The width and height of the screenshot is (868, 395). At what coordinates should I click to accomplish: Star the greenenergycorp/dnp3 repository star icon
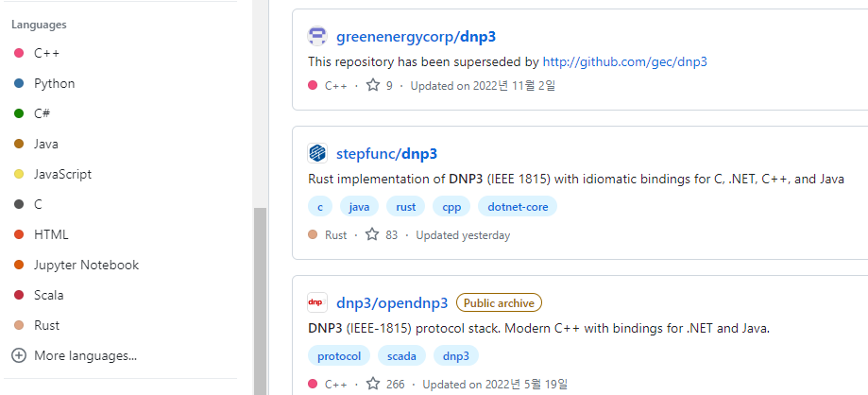pos(373,85)
